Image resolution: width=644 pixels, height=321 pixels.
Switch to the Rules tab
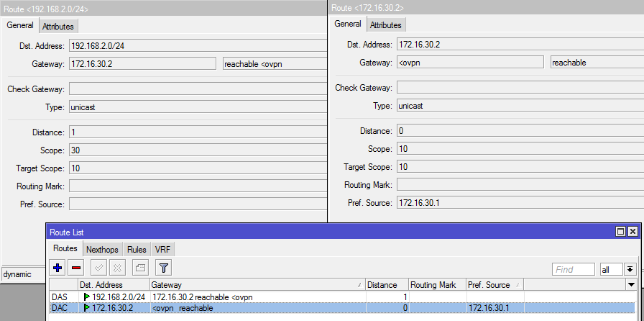tap(137, 249)
